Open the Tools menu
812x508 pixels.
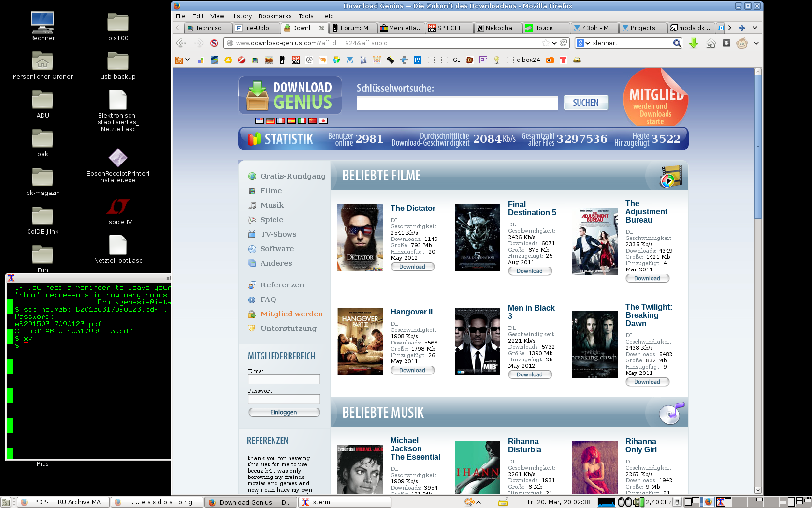(x=305, y=16)
